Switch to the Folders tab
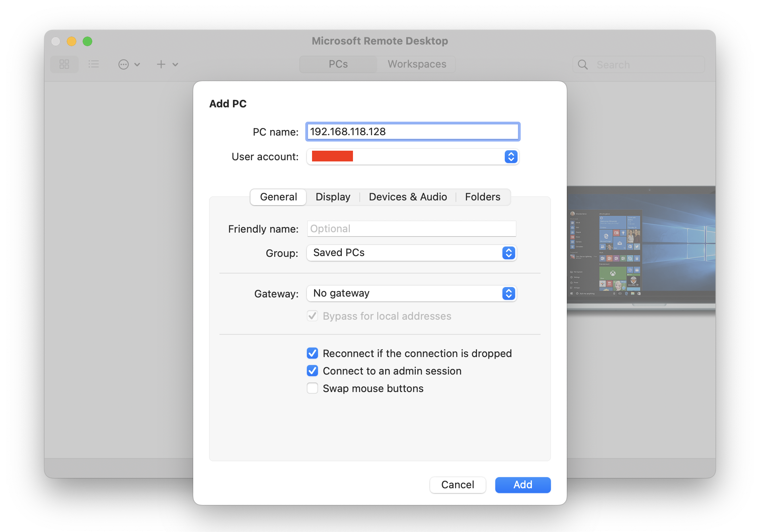The image size is (760, 532). click(483, 197)
